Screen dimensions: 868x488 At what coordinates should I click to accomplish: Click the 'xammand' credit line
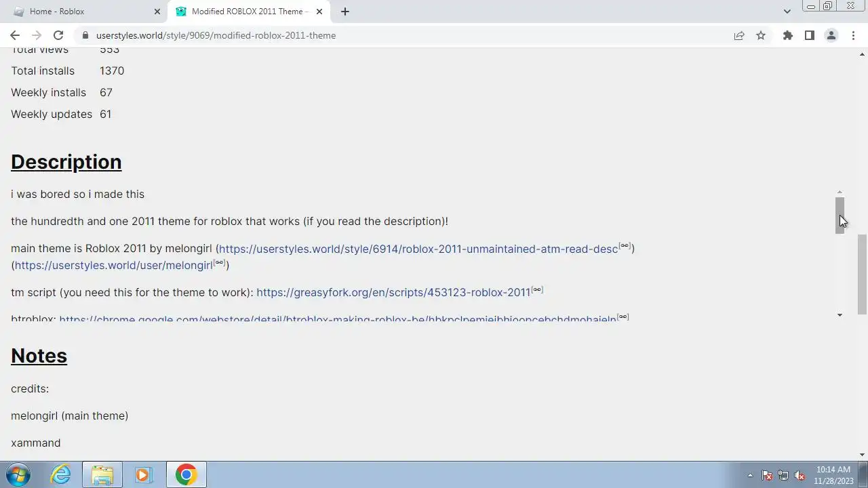point(35,443)
